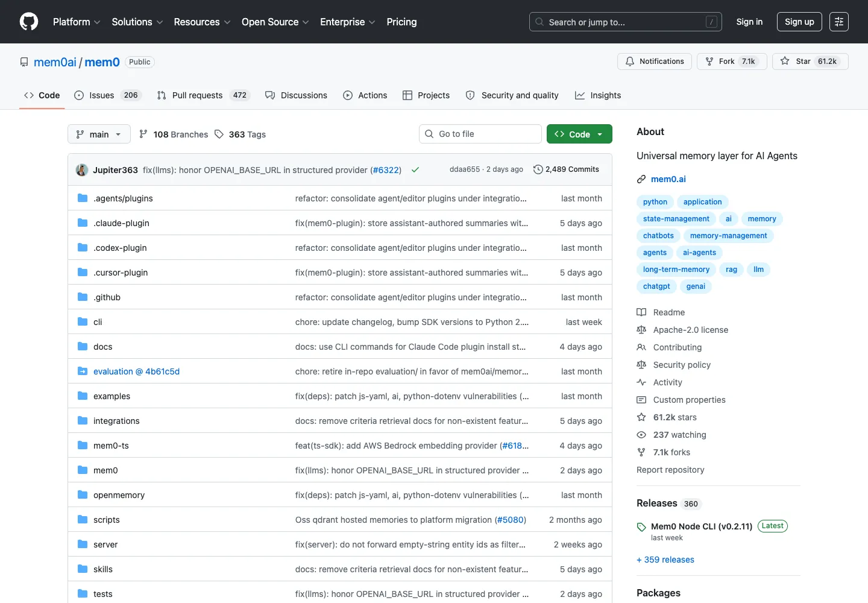
Task: Expand the Open Source menu
Action: point(275,22)
